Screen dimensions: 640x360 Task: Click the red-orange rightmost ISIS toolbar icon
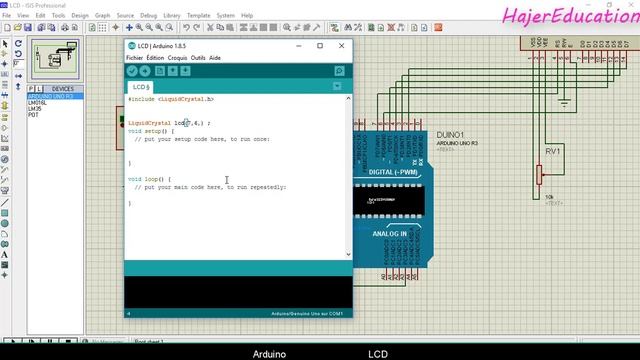[x=438, y=28]
